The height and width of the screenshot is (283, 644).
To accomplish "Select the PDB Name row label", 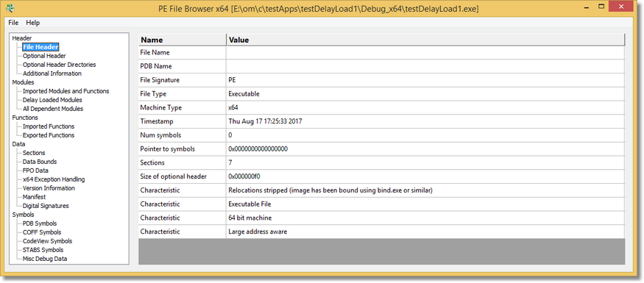I will point(156,66).
